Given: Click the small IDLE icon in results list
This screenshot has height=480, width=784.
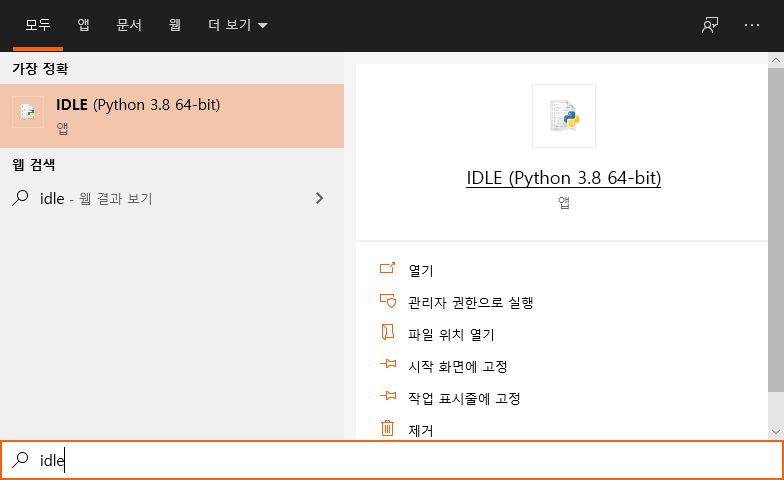Looking at the screenshot, I should click(x=28, y=112).
